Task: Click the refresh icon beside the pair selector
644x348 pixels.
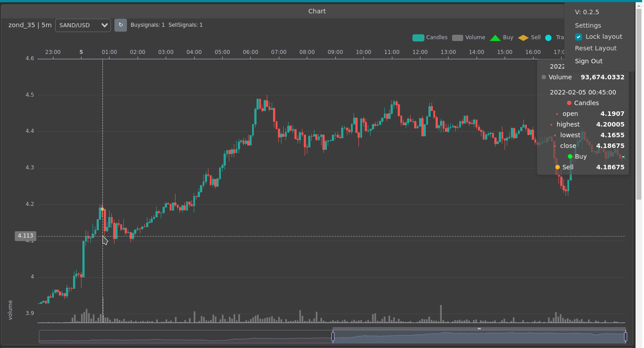Action: (x=120, y=25)
